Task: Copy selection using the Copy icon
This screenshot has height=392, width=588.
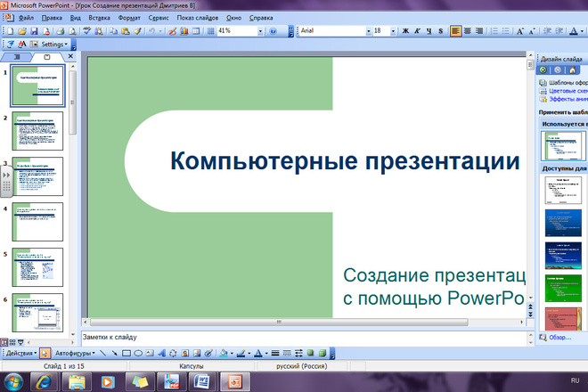Action: coord(113,31)
